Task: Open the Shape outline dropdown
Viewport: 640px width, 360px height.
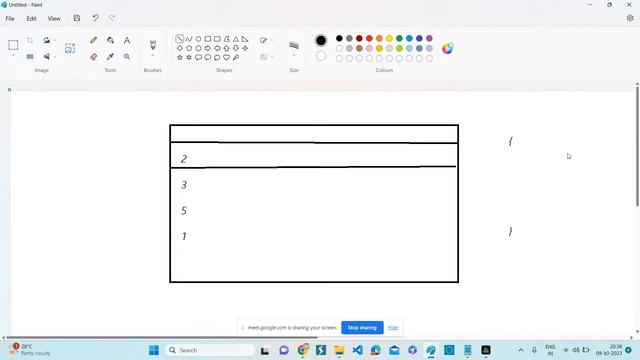Action: (266, 40)
